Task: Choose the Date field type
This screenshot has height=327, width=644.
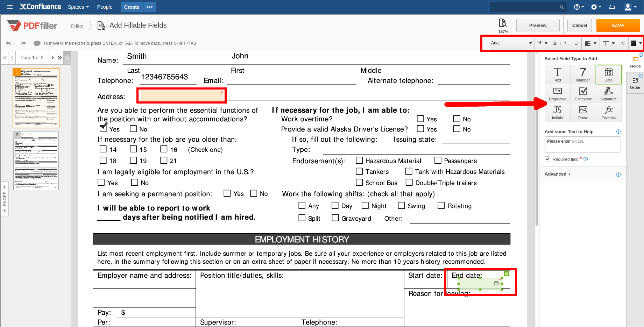Action: 608,74
